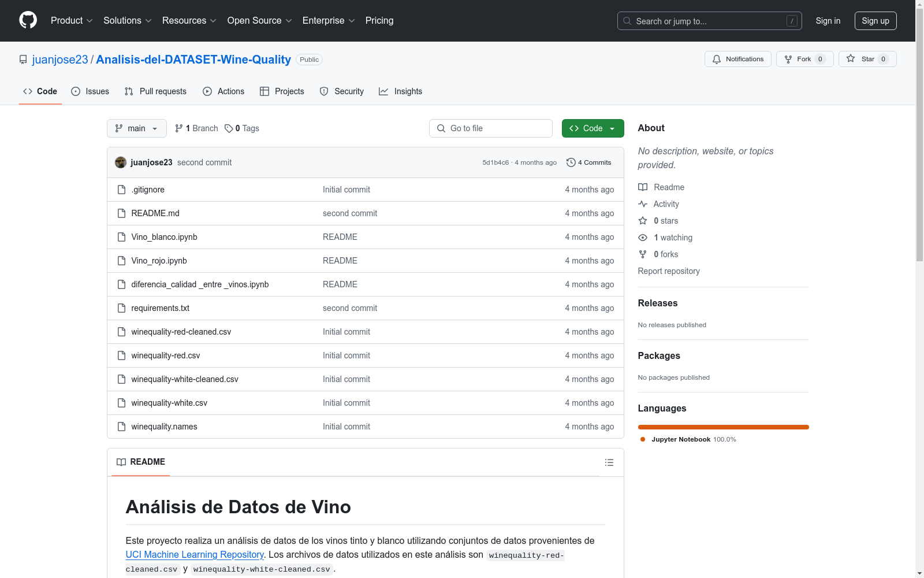Click the Pricing link
The image size is (924, 578).
pyautogui.click(x=379, y=20)
